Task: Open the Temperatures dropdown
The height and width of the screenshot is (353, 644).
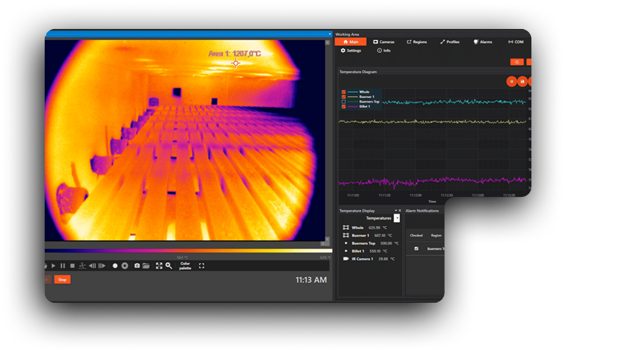Action: (397, 218)
